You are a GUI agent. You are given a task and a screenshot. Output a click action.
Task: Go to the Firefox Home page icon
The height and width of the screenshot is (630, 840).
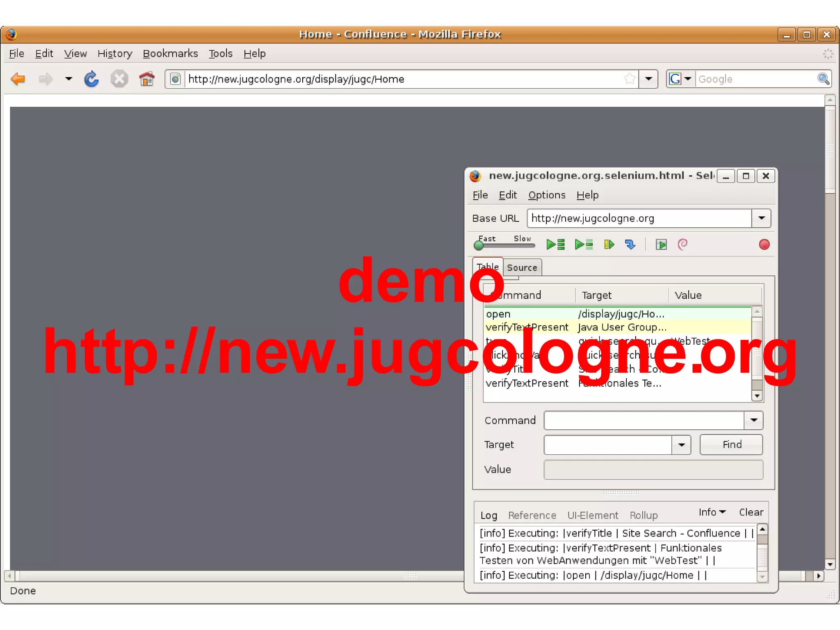pyautogui.click(x=146, y=79)
